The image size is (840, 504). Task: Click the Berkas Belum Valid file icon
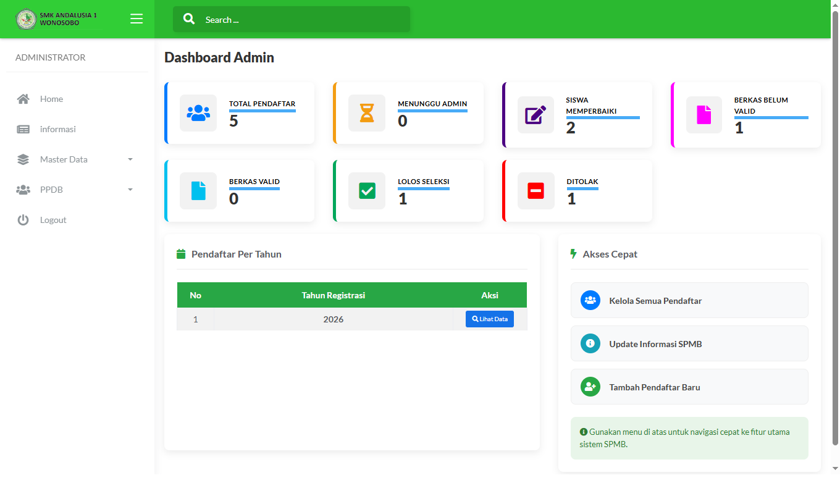point(704,115)
